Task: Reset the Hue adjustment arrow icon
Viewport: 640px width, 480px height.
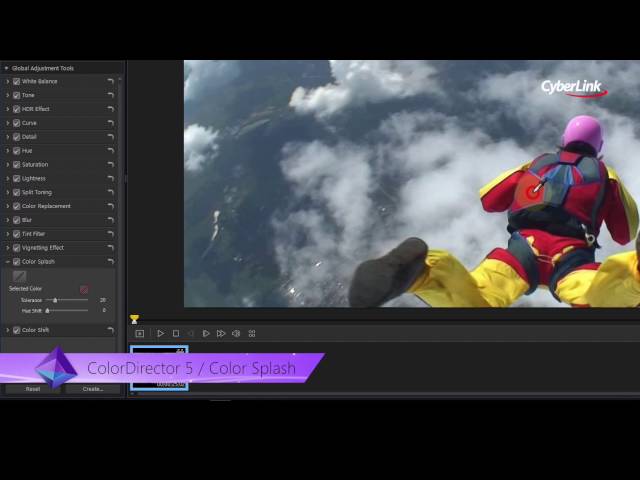Action: 110,151
